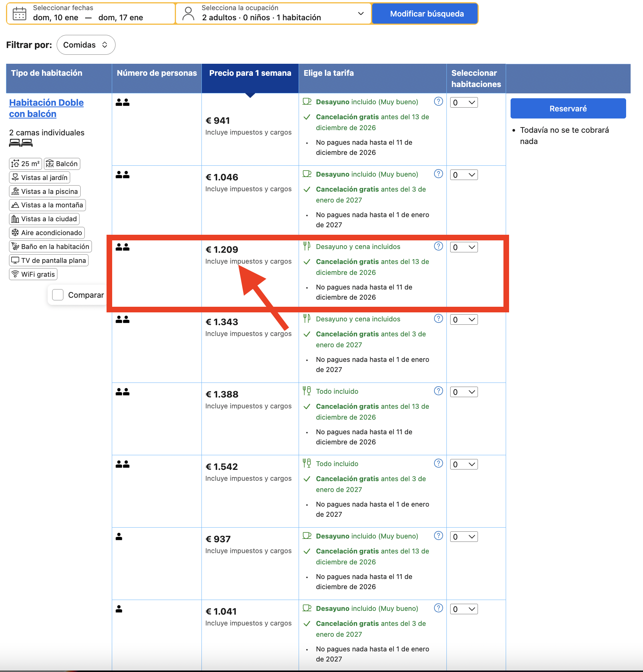Open help icon for €1.041 rate
The image size is (643, 672).
click(438, 608)
